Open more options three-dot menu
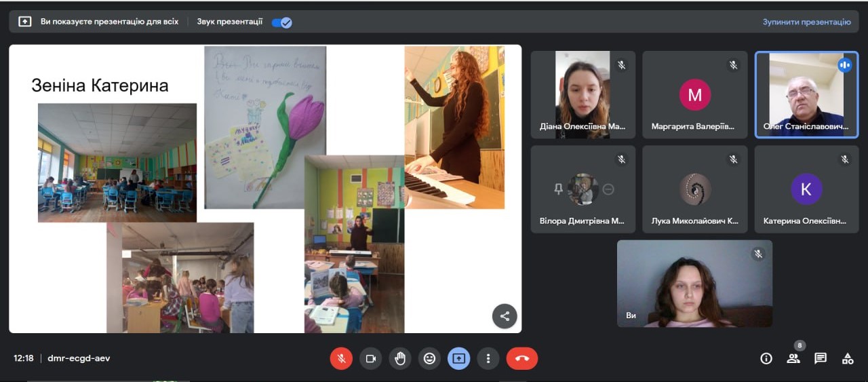This screenshot has width=868, height=382. pos(488,358)
